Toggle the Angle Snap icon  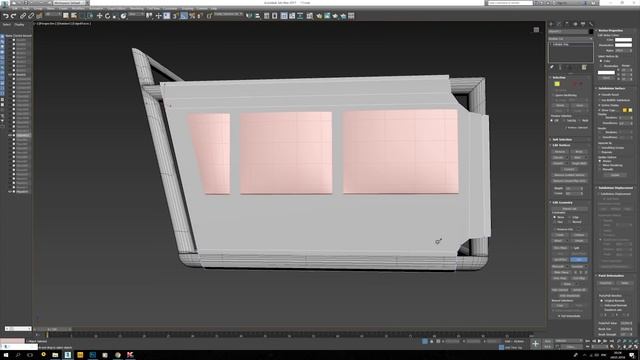pyautogui.click(x=184, y=16)
